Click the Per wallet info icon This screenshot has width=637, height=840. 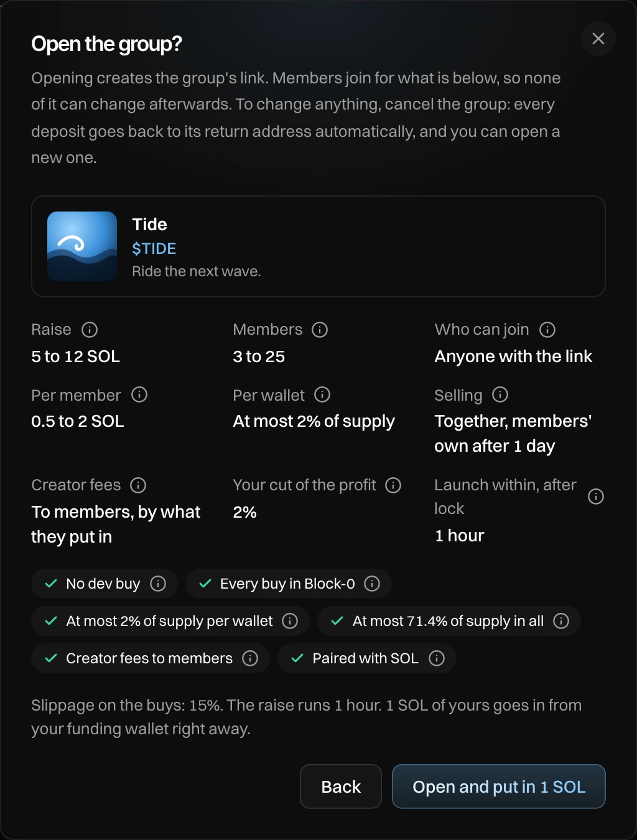pyautogui.click(x=322, y=394)
